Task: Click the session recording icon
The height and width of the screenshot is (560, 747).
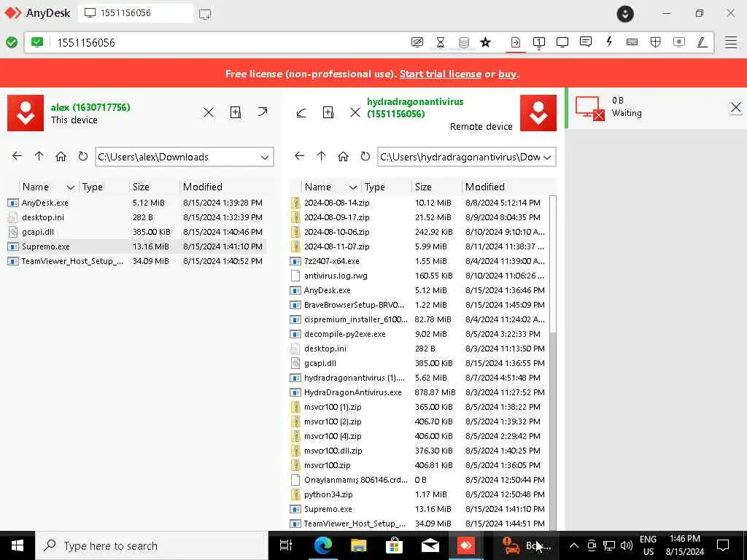Action: click(x=679, y=42)
